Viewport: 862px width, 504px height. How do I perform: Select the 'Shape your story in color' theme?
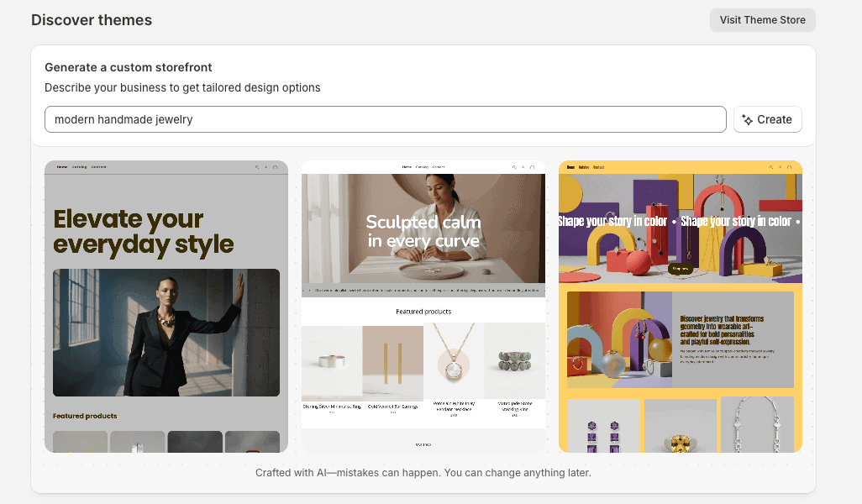click(x=681, y=307)
